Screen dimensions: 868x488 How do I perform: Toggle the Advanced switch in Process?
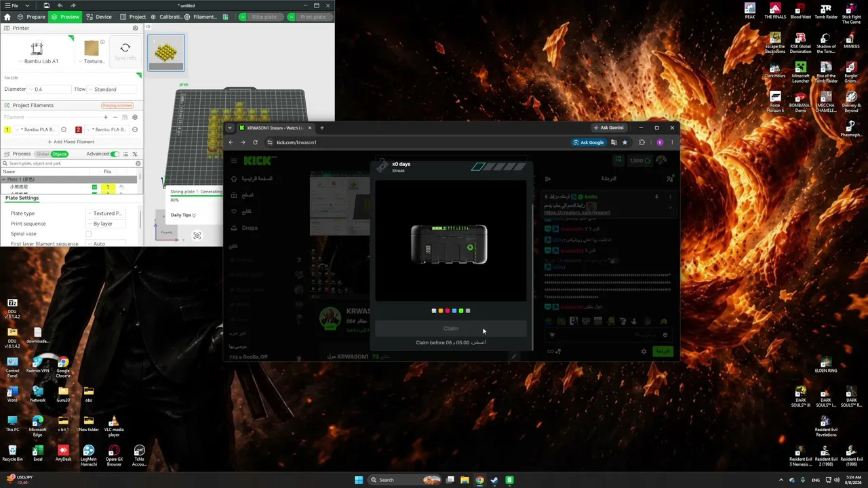pos(115,154)
